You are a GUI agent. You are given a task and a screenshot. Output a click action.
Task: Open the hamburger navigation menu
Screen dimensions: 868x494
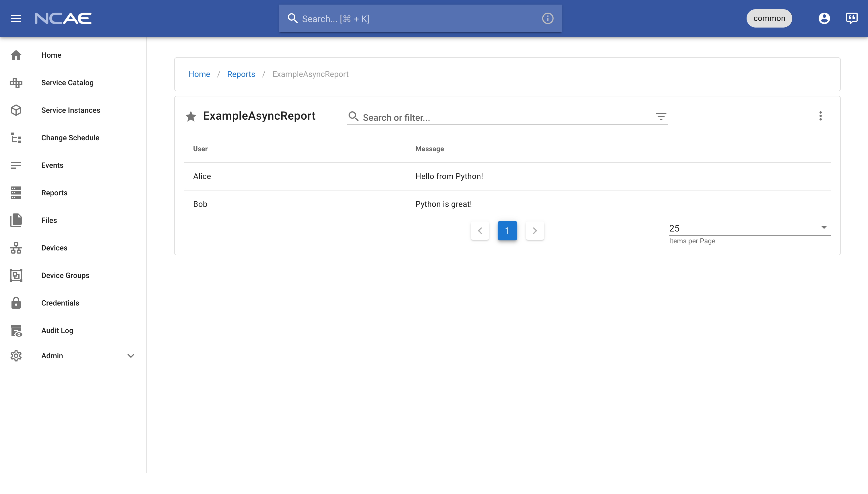[x=16, y=18]
